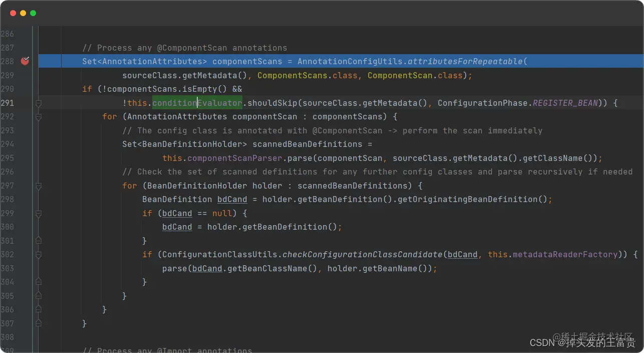Click 'ComponentScan.class' on line 289

click(x=415, y=76)
